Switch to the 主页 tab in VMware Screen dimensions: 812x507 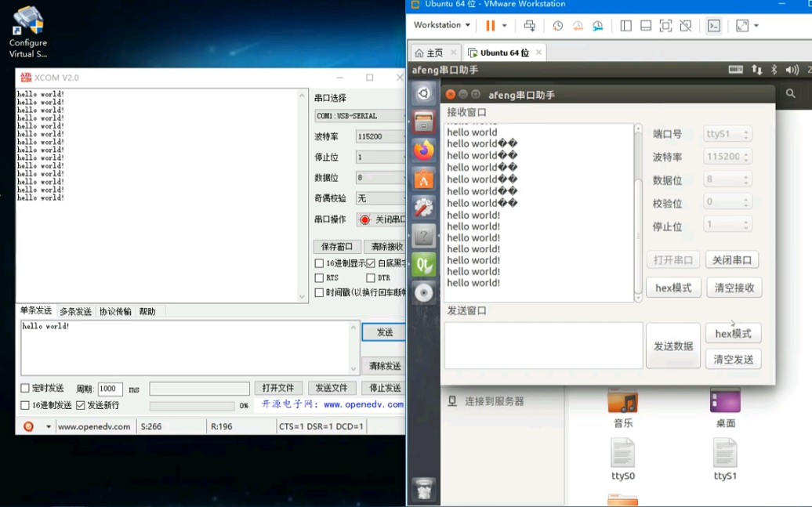[435, 53]
